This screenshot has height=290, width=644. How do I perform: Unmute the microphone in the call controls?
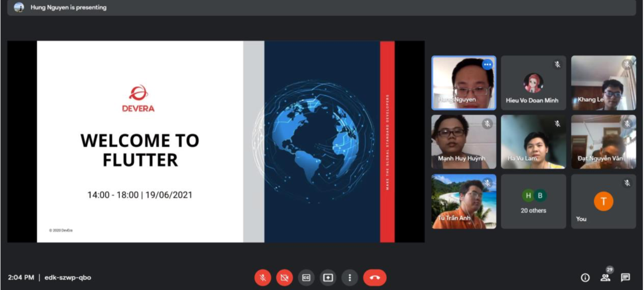(x=263, y=278)
